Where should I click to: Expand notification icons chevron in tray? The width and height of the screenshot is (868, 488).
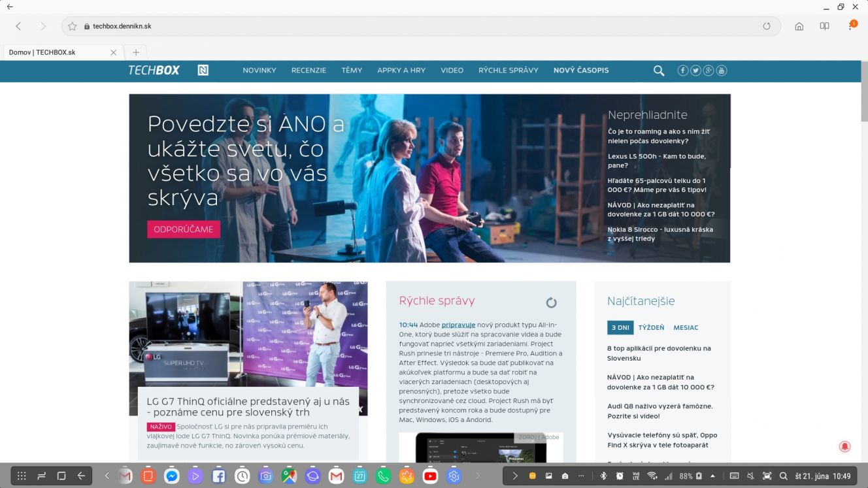click(x=515, y=476)
